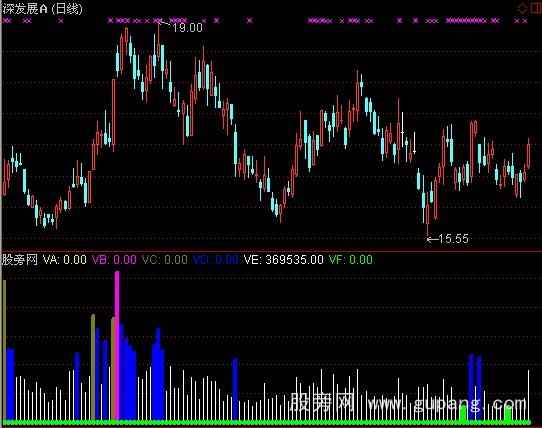This screenshot has width=542, height=428.
Task: Click the VB: 0.00 indicator value
Action: [114, 260]
